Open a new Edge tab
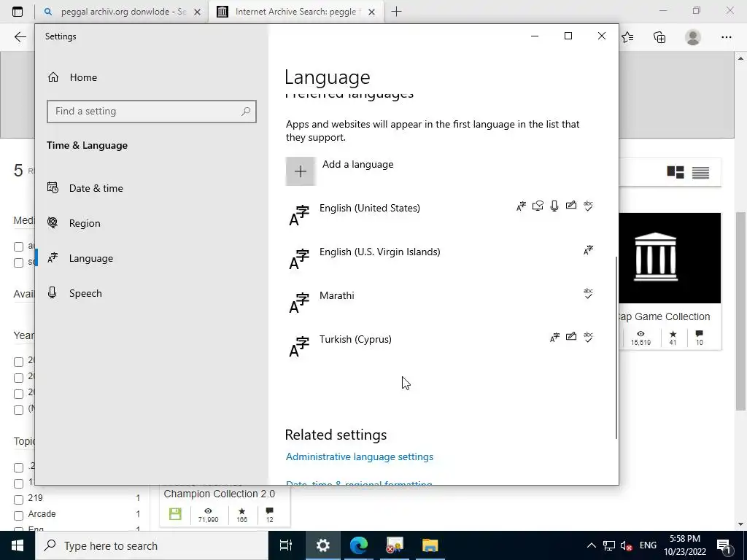 (x=396, y=12)
